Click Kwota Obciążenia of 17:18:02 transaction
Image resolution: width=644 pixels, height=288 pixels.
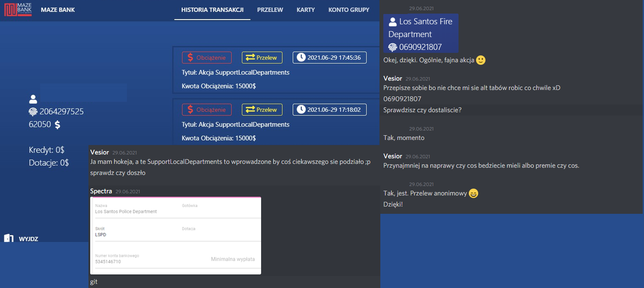tap(218, 138)
